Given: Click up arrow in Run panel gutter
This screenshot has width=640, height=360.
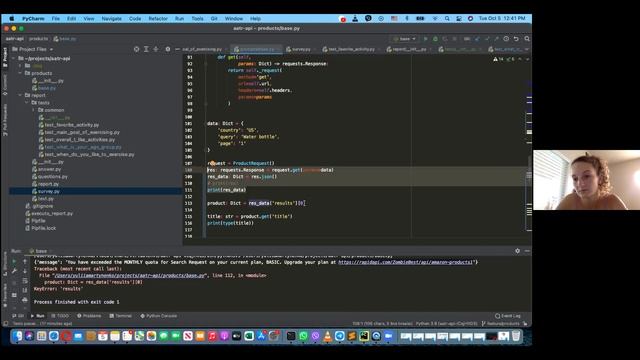Looking at the screenshot, I should 25,261.
